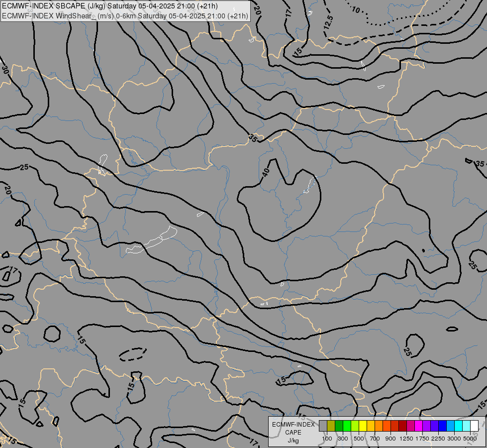This screenshot has width=487, height=448.
Task: Click the legend tick value '2250'
Action: pos(438,439)
